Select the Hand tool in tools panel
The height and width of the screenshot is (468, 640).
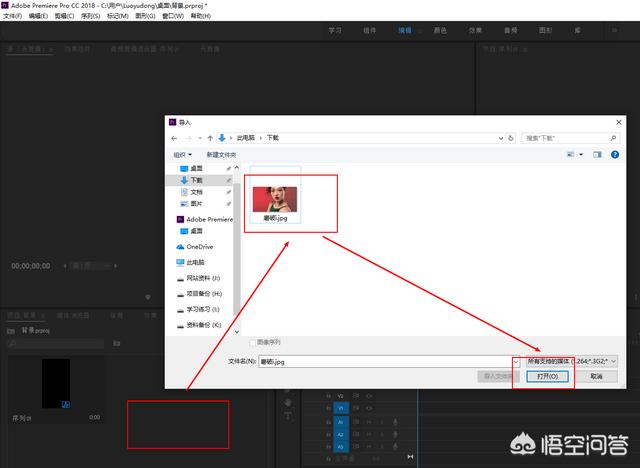click(x=288, y=402)
